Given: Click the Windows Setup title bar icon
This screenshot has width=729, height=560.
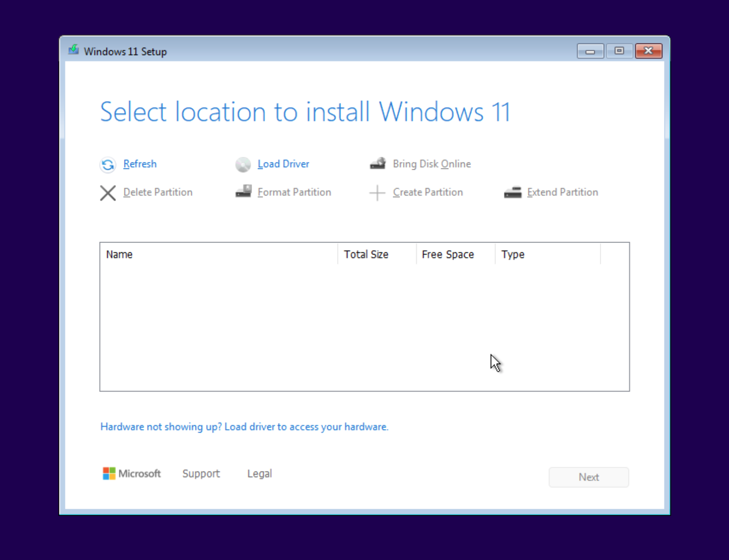Looking at the screenshot, I should (74, 50).
